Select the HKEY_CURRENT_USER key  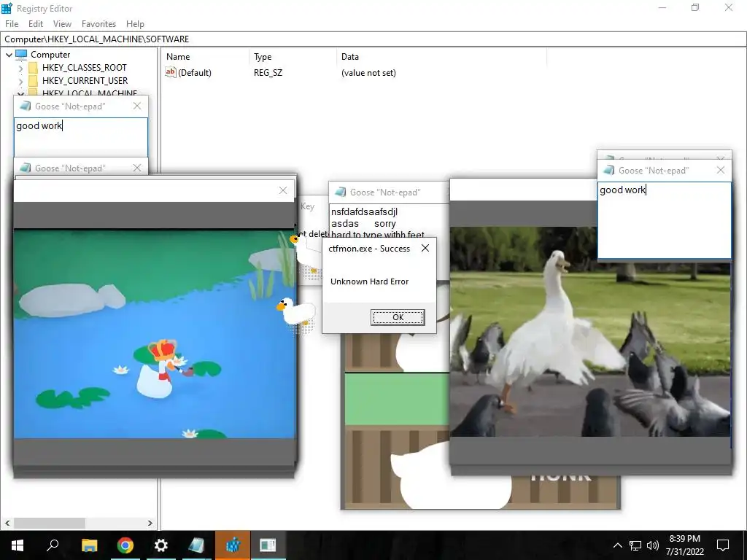[85, 81]
